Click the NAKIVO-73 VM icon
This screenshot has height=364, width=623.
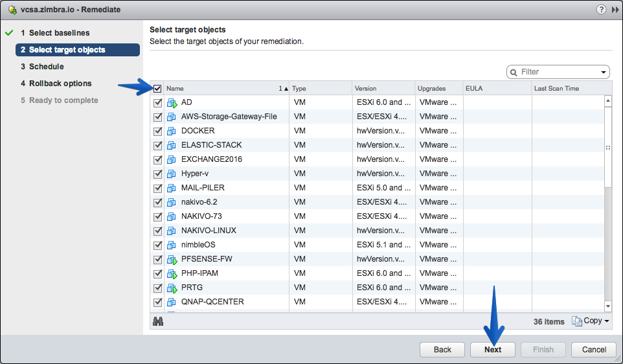pos(171,217)
